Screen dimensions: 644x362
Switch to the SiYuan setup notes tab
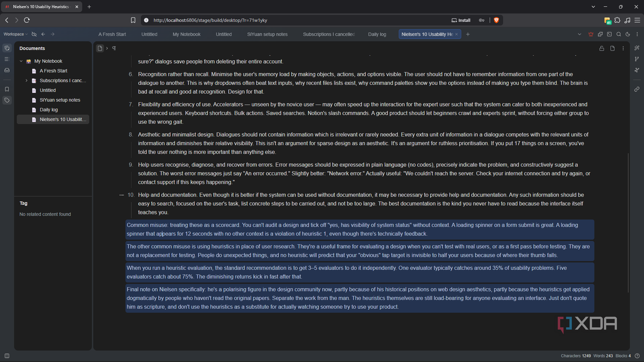pos(267,34)
